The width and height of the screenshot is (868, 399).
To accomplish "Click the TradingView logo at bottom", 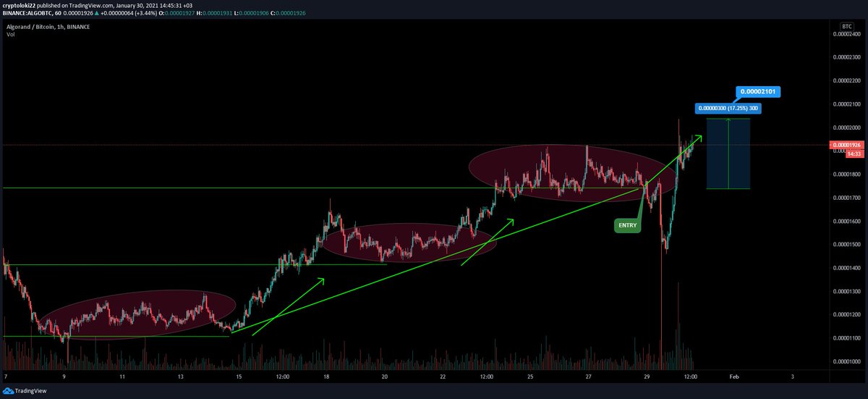I will coord(24,390).
